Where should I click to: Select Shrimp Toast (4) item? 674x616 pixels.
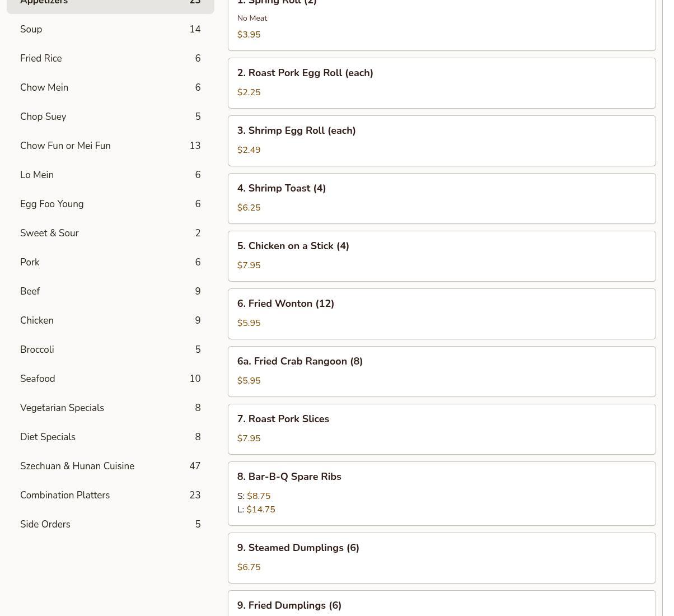point(442,198)
